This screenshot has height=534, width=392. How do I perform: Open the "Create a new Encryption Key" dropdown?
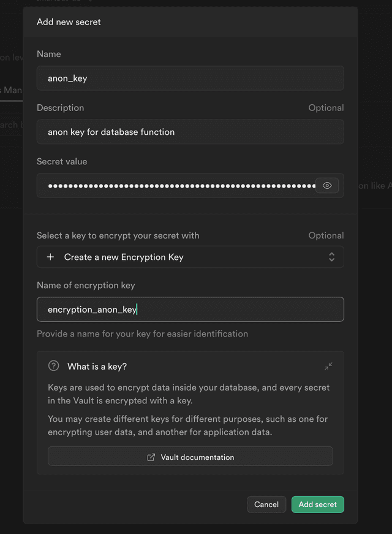tap(190, 257)
